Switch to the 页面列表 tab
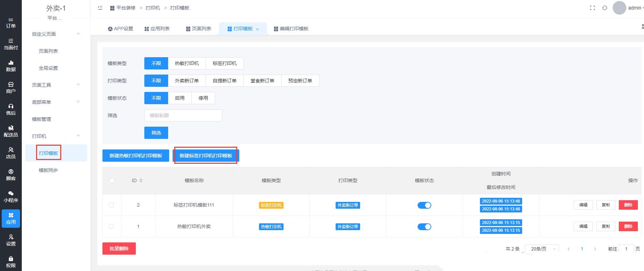The image size is (644, 271). pos(198,29)
